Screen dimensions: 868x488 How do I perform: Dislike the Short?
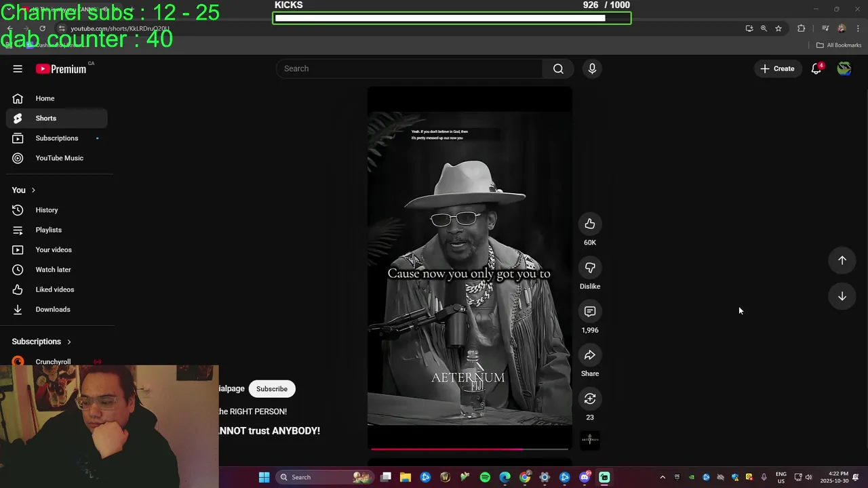click(x=590, y=268)
